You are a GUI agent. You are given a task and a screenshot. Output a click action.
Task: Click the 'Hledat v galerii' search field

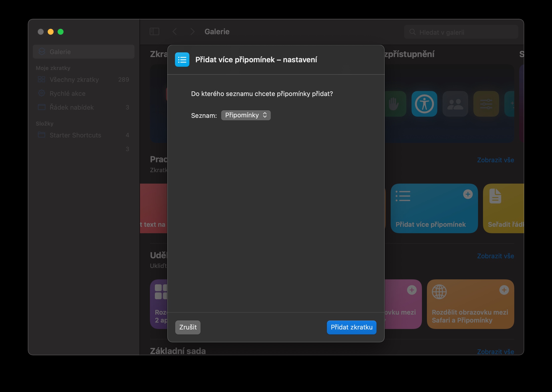pos(462,32)
